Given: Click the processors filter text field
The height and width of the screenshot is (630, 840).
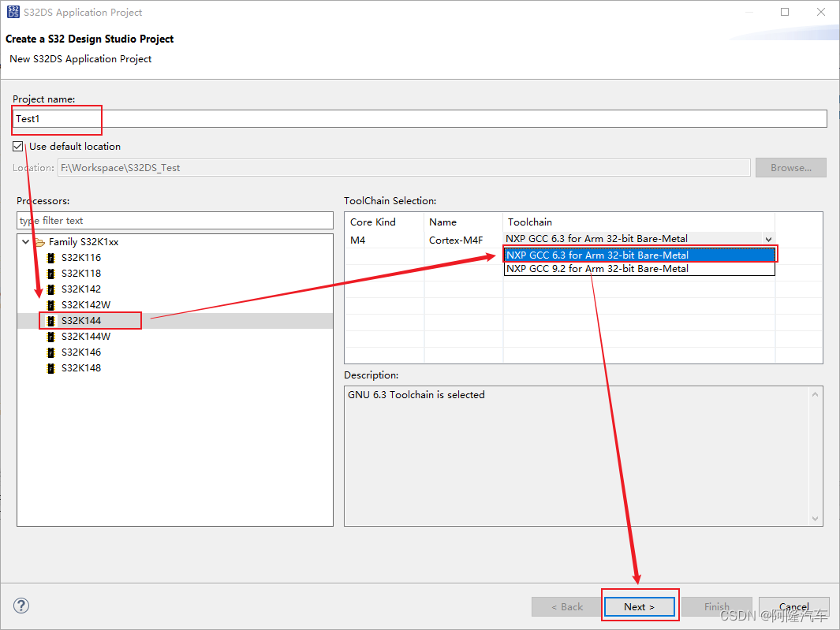Looking at the screenshot, I should (x=174, y=221).
